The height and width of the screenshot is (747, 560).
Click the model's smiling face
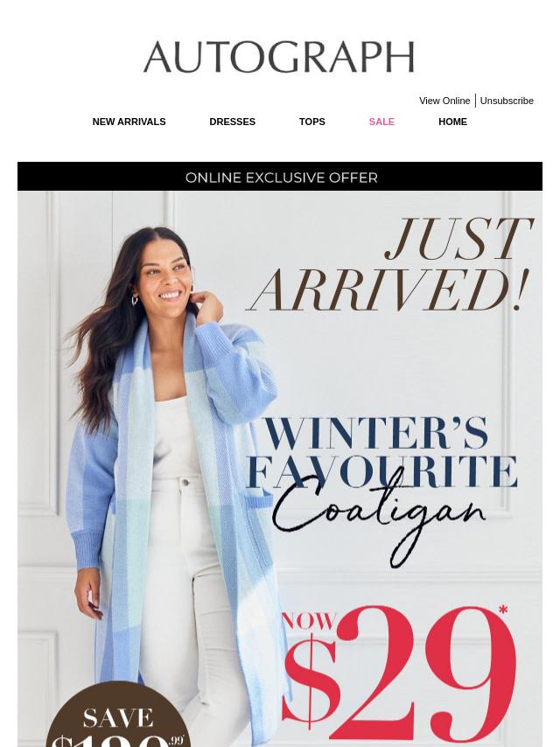coord(164,278)
